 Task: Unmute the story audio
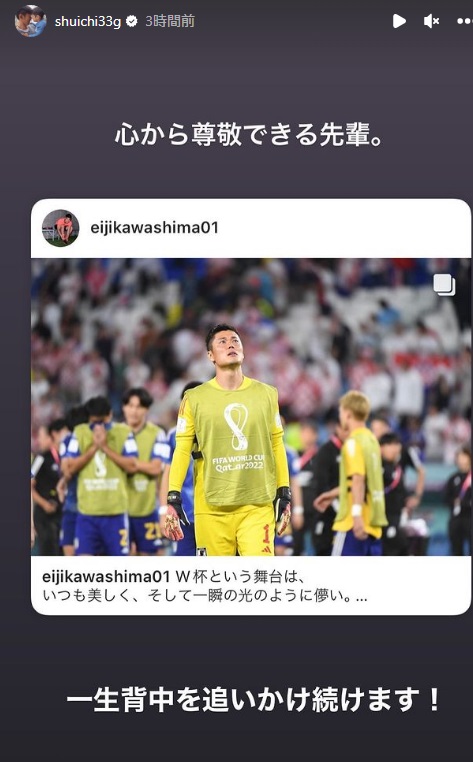[431, 21]
